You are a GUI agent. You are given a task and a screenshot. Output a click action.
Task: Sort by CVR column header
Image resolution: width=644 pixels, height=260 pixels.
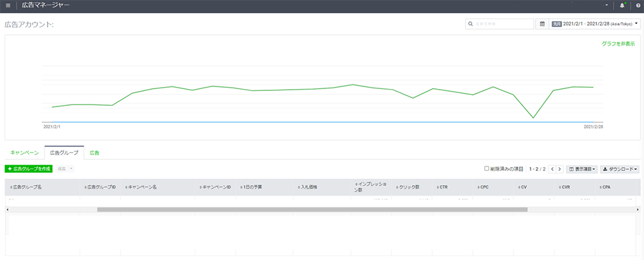coord(565,186)
